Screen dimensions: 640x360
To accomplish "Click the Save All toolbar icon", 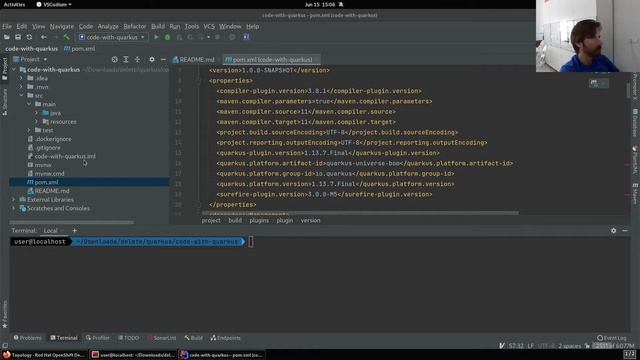I will (x=18, y=37).
